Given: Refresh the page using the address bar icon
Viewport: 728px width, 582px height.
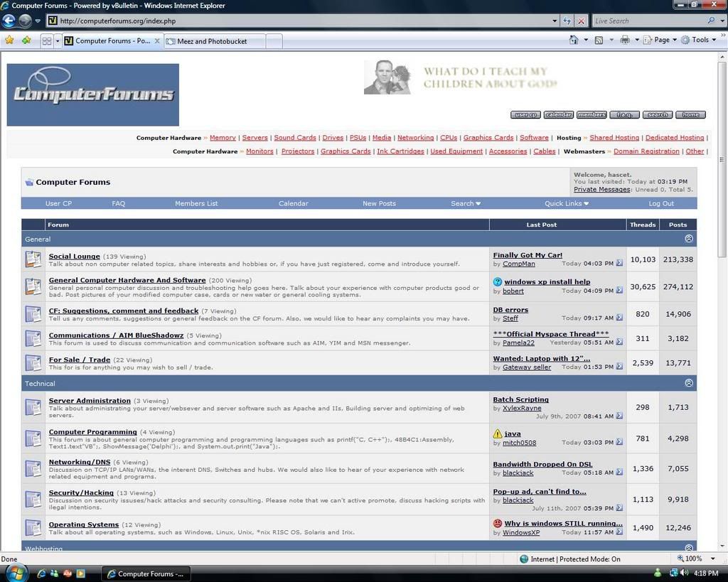Looking at the screenshot, I should click(567, 21).
